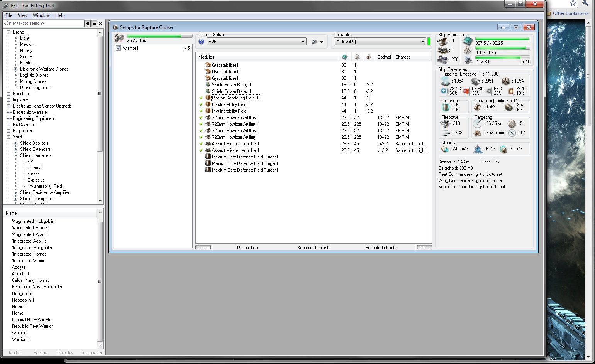Click the Complex filter button
The height and width of the screenshot is (364, 595).
65,353
